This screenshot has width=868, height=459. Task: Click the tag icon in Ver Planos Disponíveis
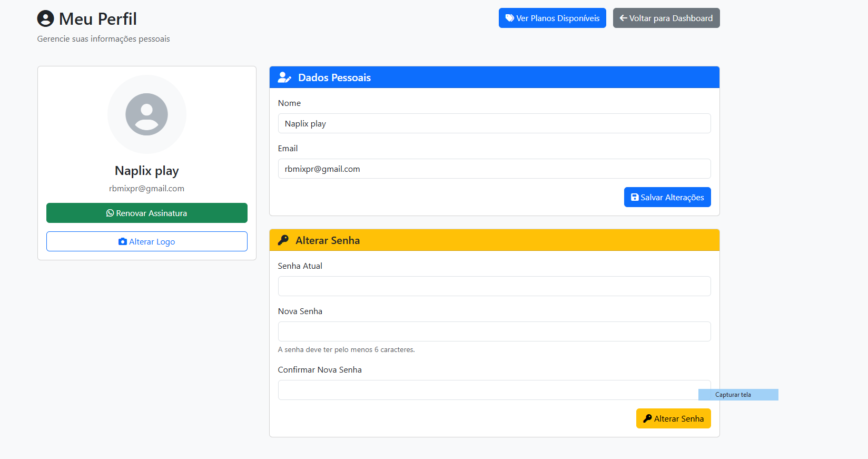click(x=509, y=18)
